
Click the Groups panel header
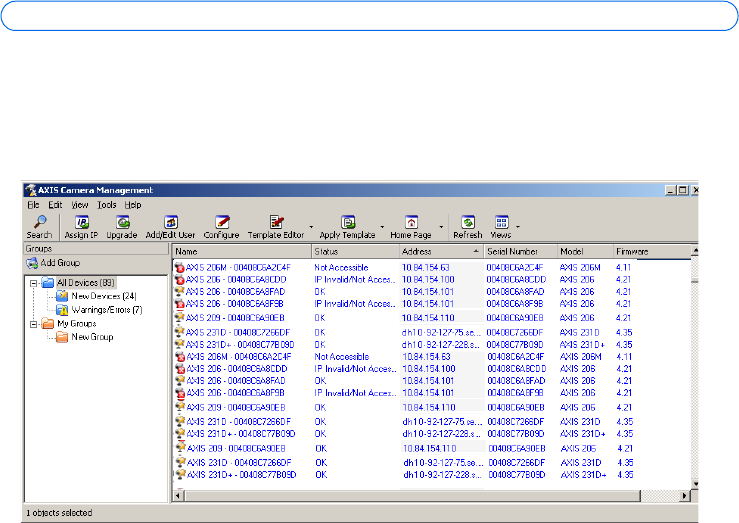[96, 249]
